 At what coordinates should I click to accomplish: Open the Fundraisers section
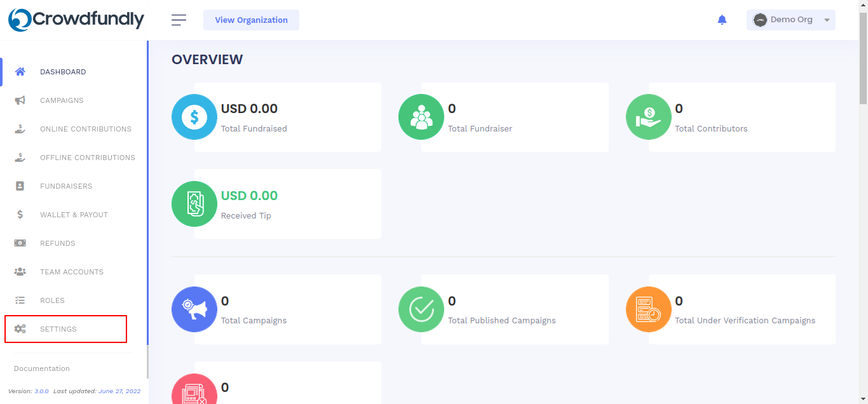[74, 186]
